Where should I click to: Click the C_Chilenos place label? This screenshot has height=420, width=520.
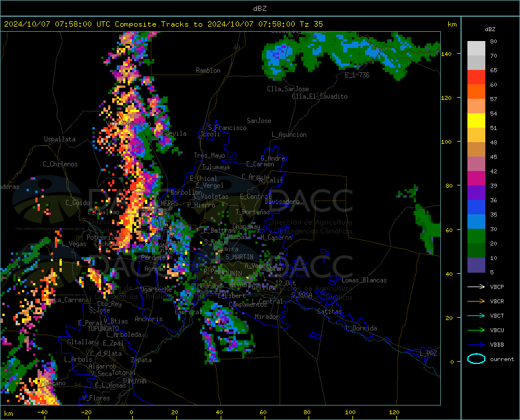tap(60, 164)
